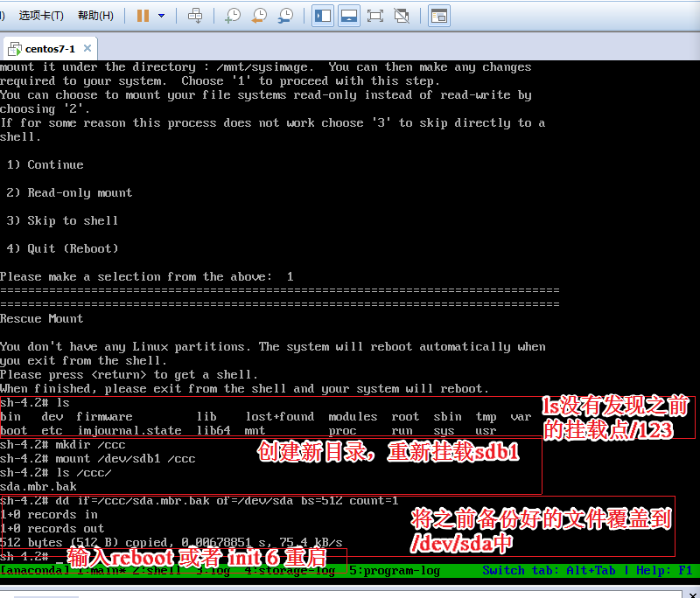Open the 帮助(H) menu
Screen dimensions: 700x598
tap(95, 16)
